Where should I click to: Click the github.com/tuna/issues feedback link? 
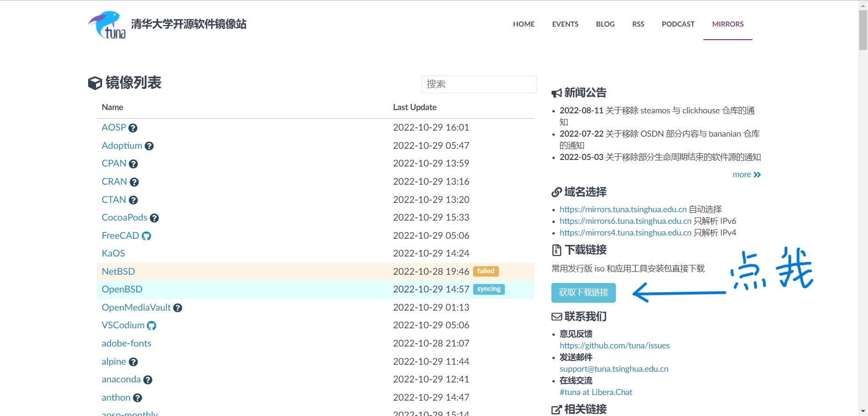pos(614,346)
